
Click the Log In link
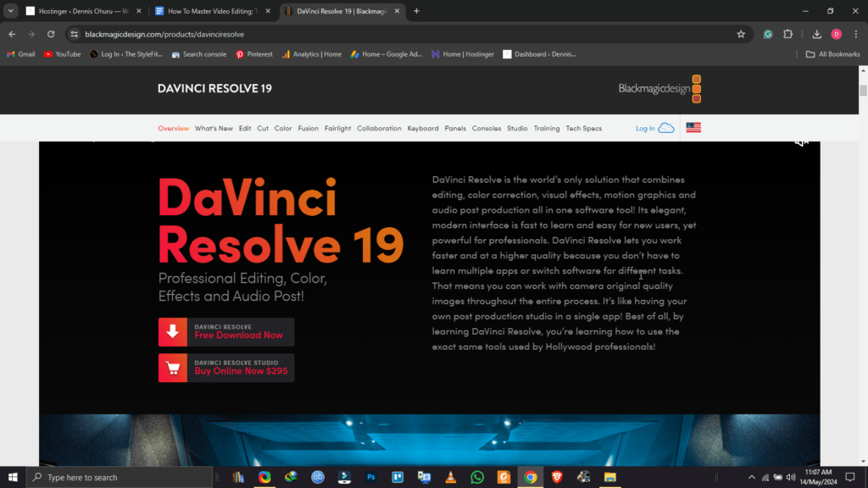click(x=645, y=129)
